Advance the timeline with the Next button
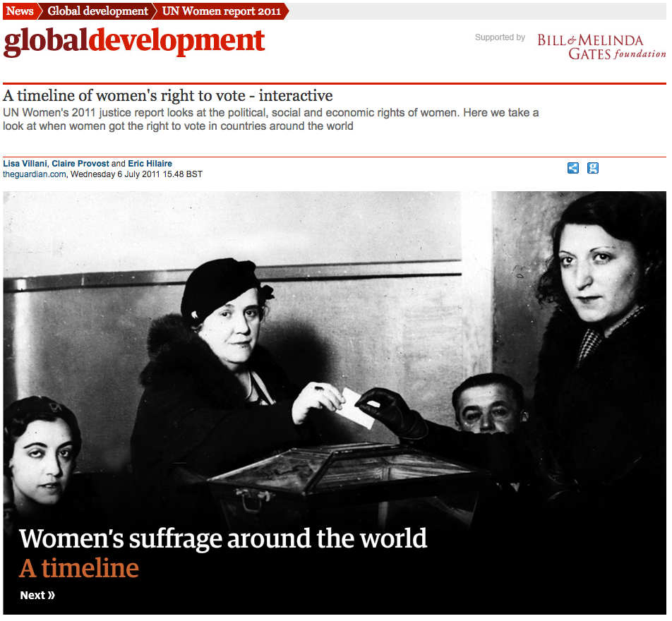This screenshot has height=621, width=672. (37, 595)
